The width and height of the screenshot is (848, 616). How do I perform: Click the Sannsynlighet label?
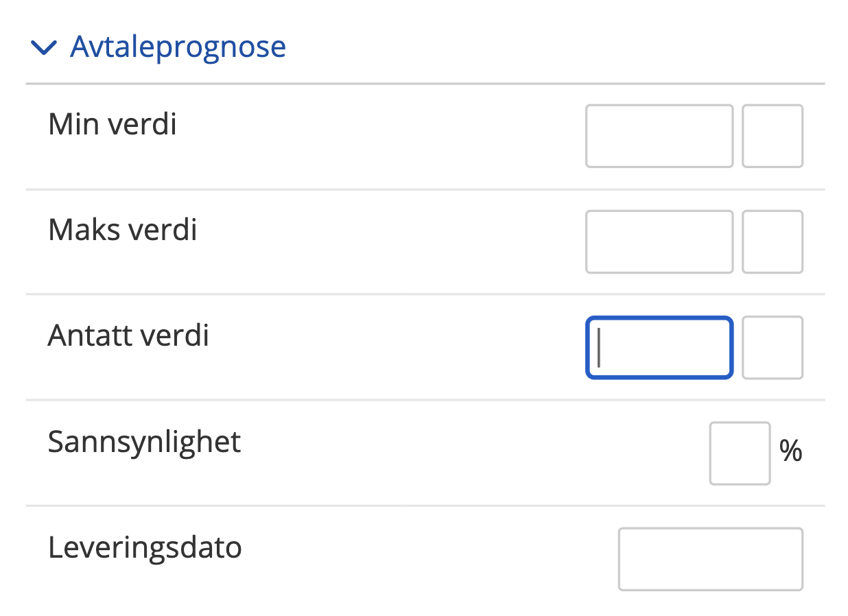[144, 442]
